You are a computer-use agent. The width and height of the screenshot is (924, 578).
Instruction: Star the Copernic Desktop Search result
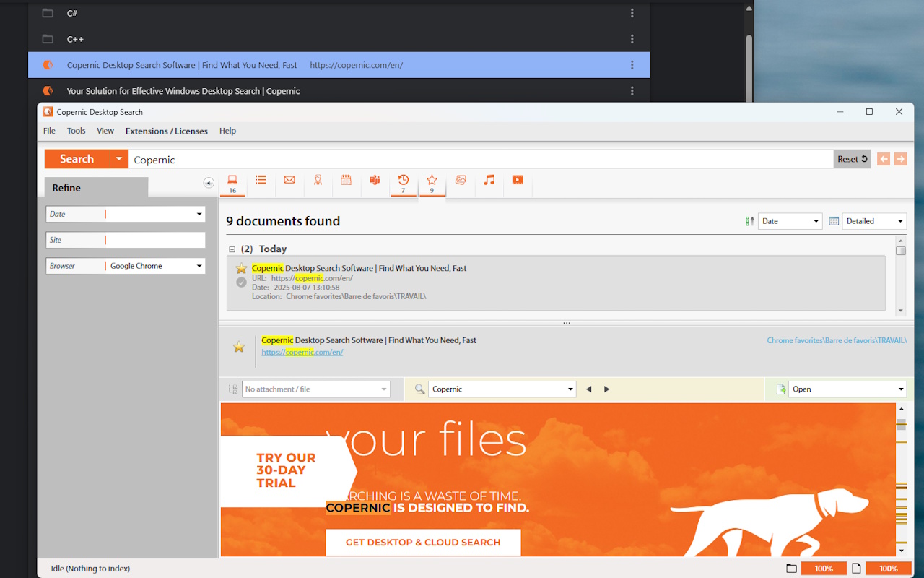tap(241, 268)
